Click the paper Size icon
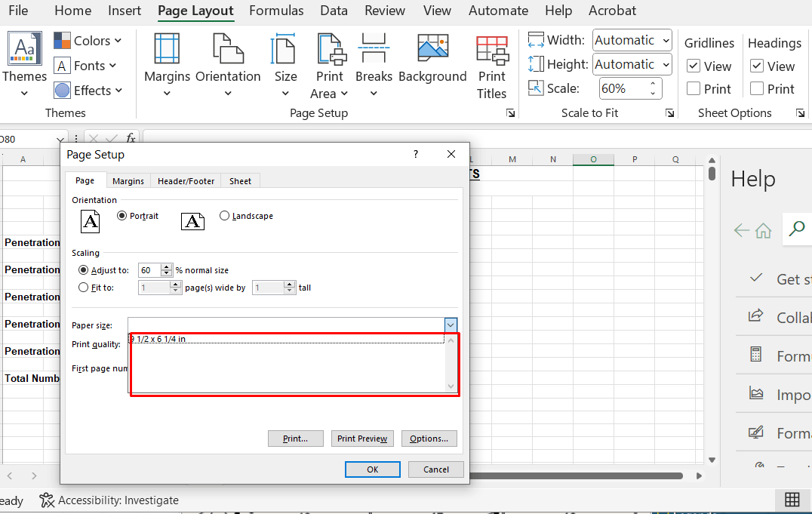Screen dimensions: 812x514 coord(285,49)
